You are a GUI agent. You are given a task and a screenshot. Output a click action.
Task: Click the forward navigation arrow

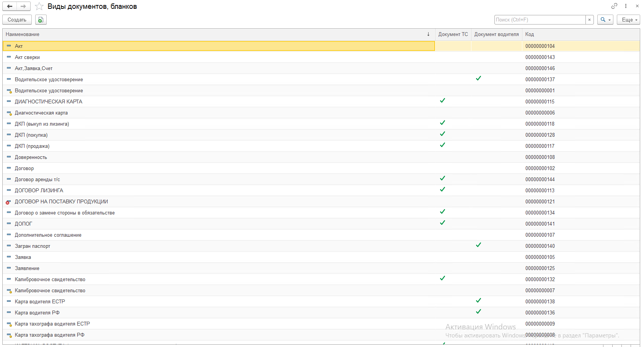[x=23, y=7]
